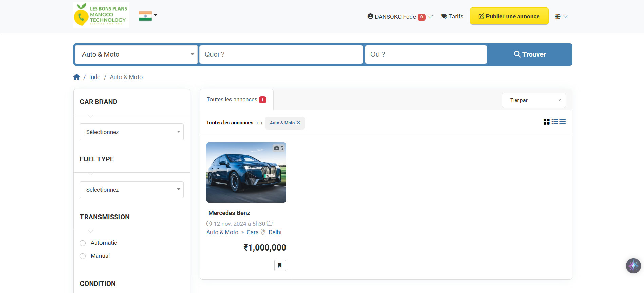Open the globe language selector
Viewport: 644px width, 293px height.
(561, 16)
